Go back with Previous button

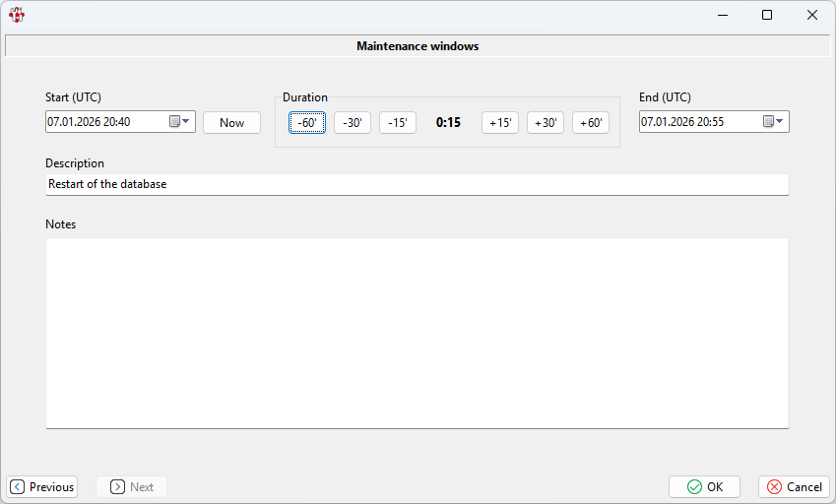(42, 487)
